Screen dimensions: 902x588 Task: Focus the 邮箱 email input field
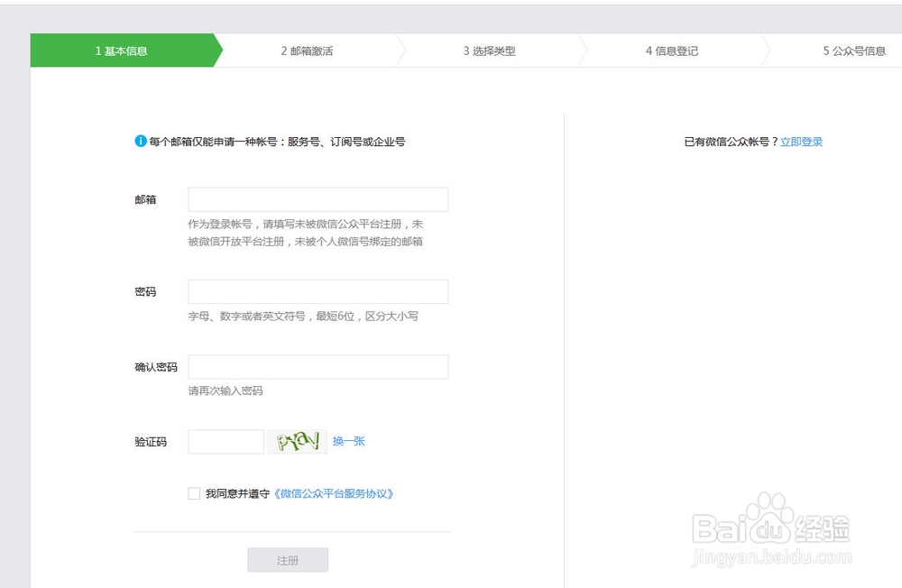318,199
